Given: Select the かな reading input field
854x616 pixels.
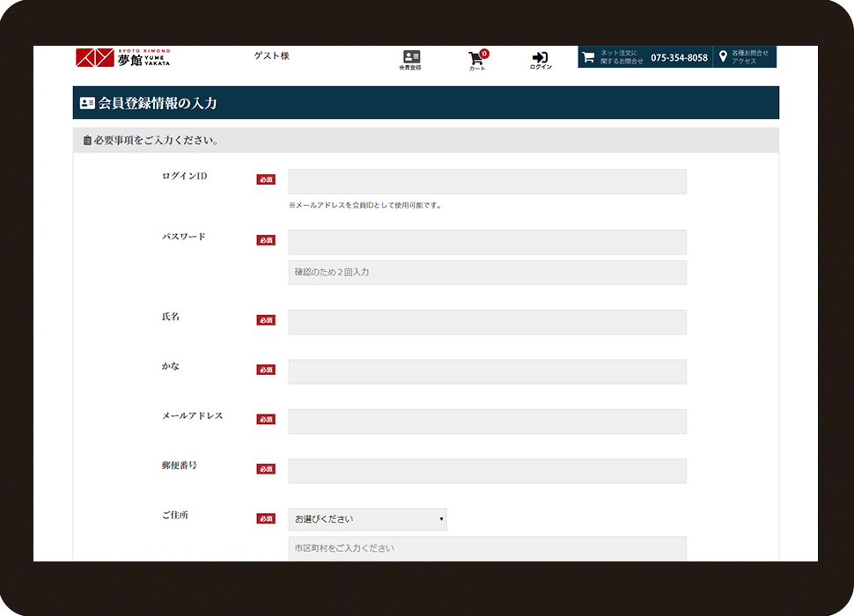Looking at the screenshot, I should (x=487, y=371).
